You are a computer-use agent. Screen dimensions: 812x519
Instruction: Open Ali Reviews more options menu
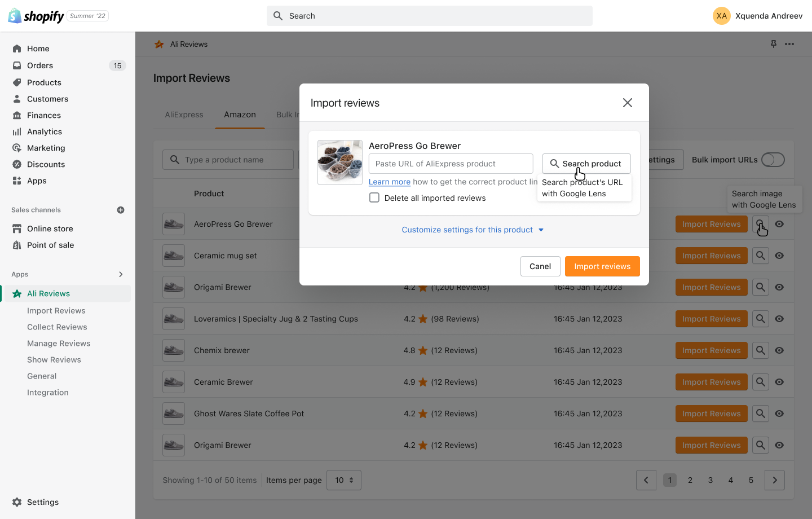click(x=789, y=44)
